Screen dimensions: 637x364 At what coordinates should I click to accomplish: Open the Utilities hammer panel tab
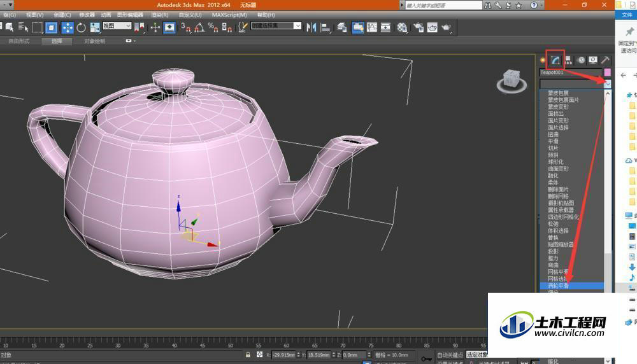tap(605, 60)
